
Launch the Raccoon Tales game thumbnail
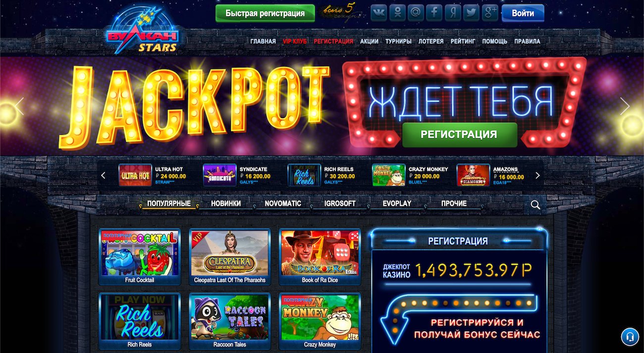point(230,321)
